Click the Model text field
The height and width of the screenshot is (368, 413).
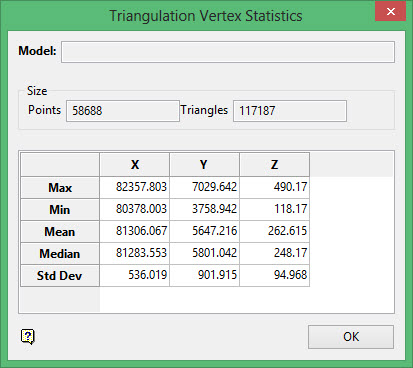(228, 52)
